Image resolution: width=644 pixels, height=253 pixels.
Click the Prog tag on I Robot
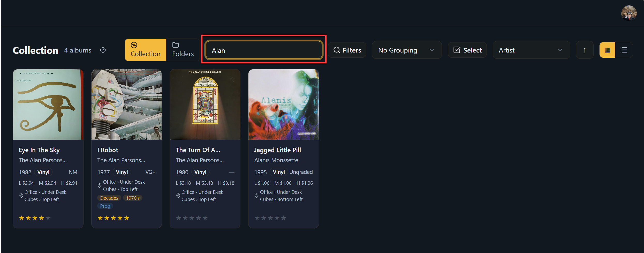(x=105, y=206)
